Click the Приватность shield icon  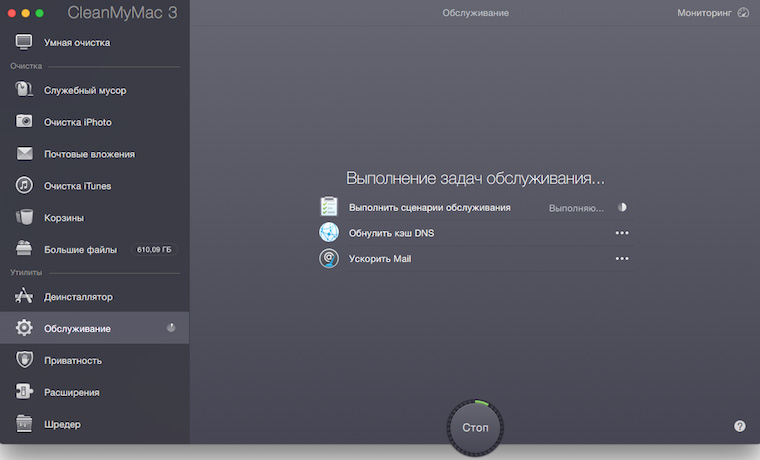[x=24, y=360]
